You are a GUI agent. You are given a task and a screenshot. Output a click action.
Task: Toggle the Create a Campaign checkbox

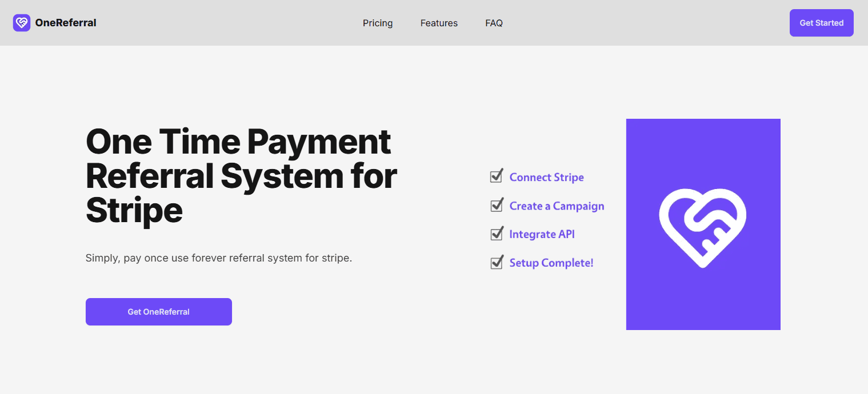click(x=497, y=204)
